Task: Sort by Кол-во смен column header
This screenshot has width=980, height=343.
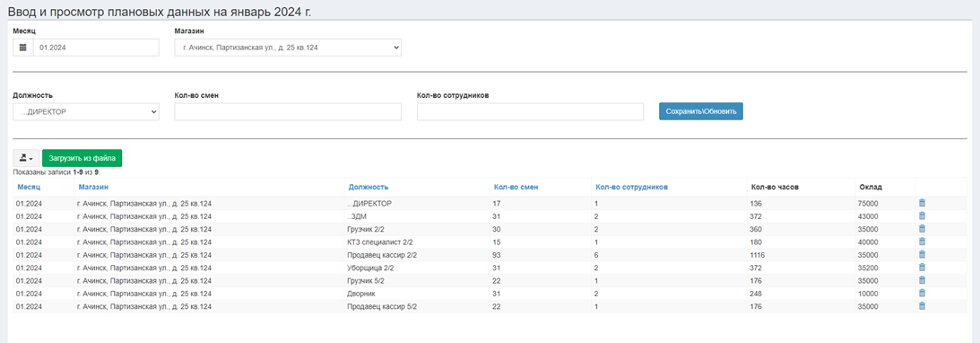Action: click(x=516, y=187)
